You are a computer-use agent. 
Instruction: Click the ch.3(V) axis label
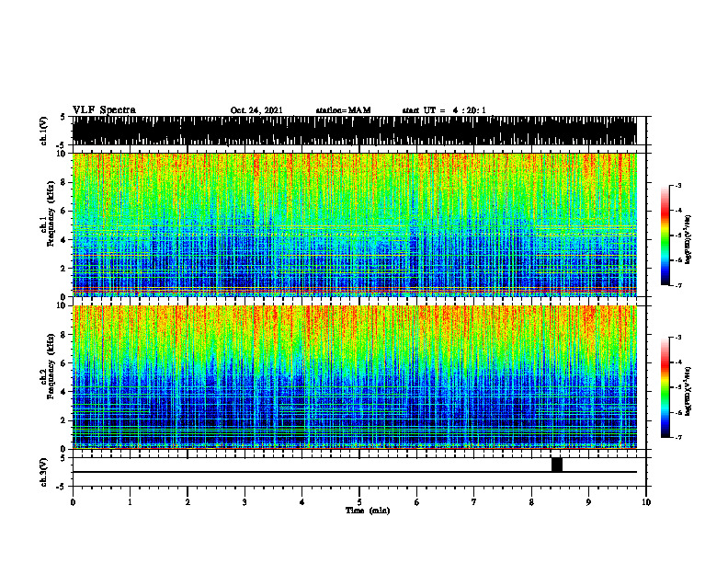pyautogui.click(x=43, y=472)
